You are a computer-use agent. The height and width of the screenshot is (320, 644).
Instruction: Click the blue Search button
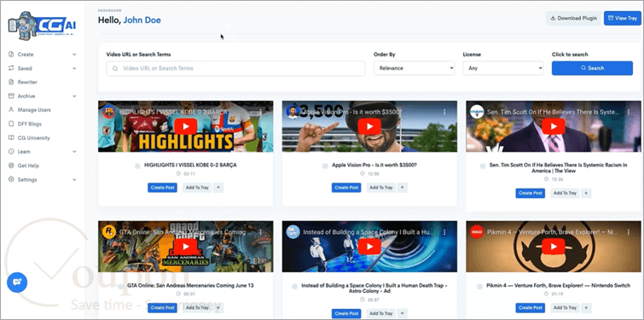click(592, 68)
